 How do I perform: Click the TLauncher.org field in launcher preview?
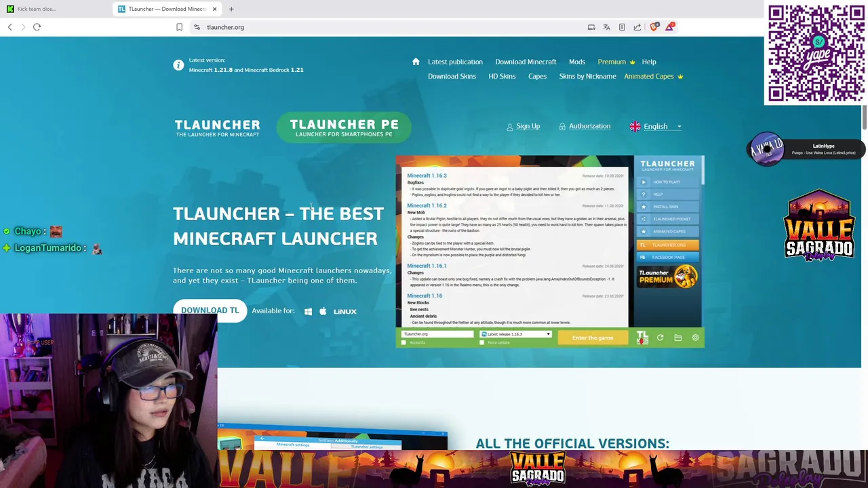click(x=437, y=334)
